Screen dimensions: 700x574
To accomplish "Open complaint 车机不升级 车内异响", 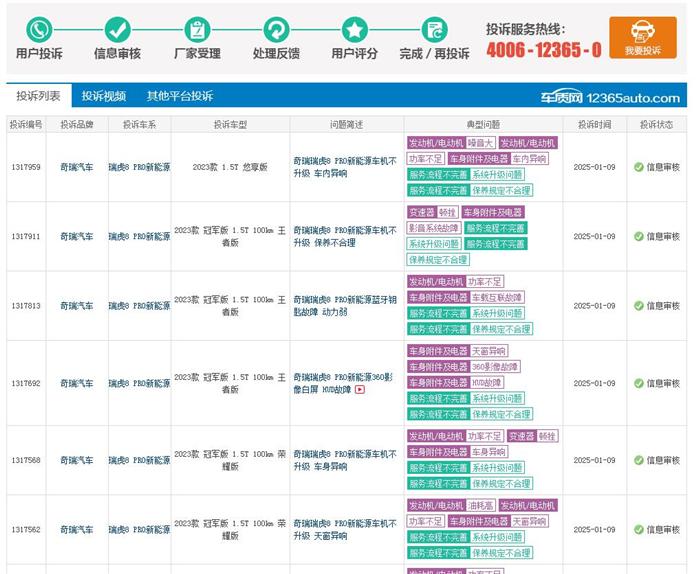I will [x=345, y=167].
